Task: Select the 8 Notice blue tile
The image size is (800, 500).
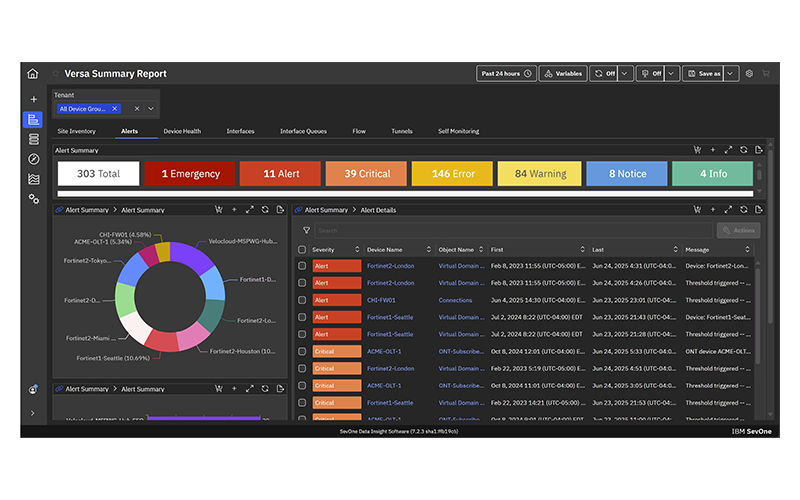Action: tap(627, 173)
